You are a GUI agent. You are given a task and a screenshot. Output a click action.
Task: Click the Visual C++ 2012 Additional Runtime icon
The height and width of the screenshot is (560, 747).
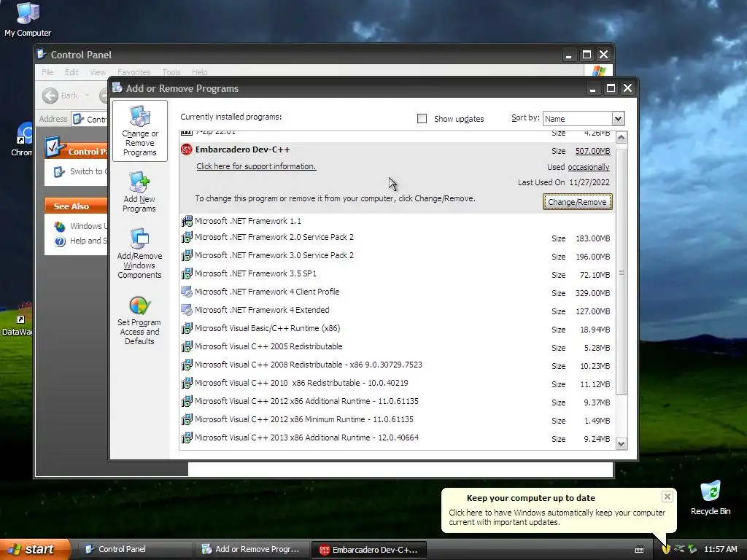[187, 402]
